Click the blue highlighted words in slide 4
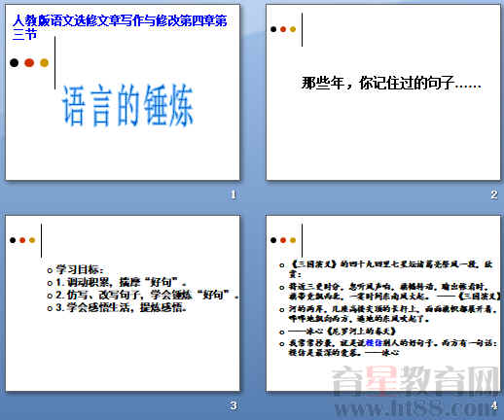 coord(374,342)
